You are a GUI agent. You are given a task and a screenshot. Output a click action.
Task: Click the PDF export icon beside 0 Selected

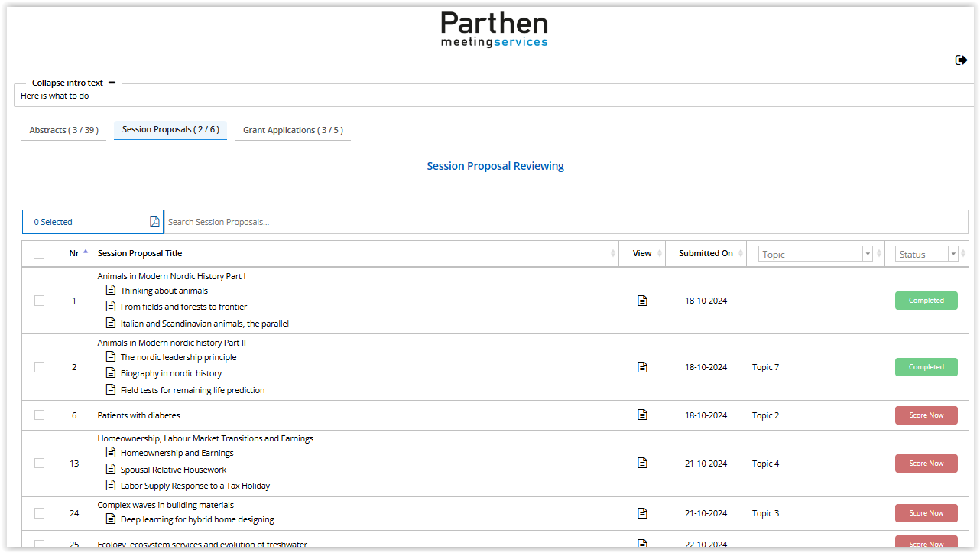[x=154, y=222]
